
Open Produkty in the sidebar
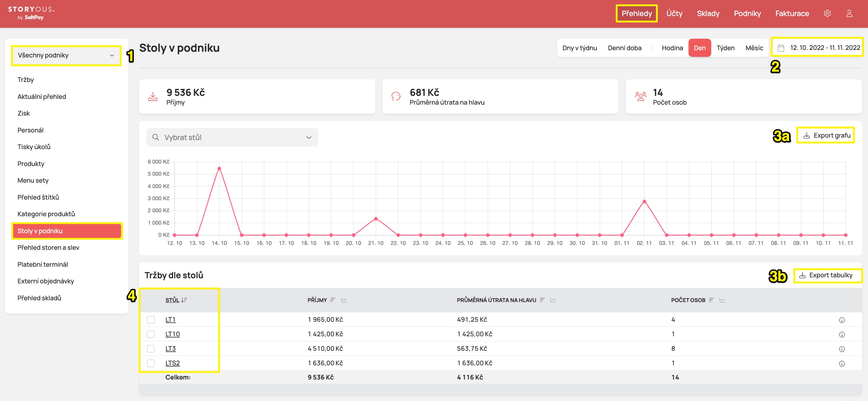(x=31, y=164)
